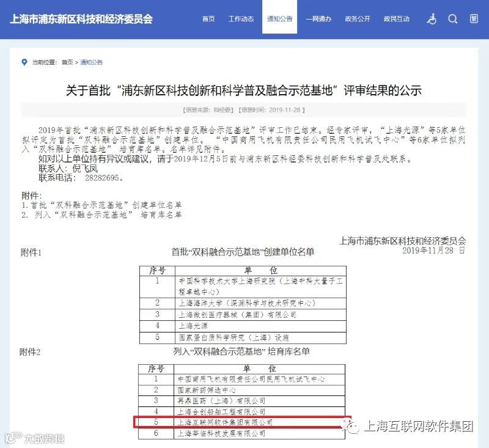Screen dimensions: 489x448
Task: Click attachment line 2 列入培育库名单
Action: (101, 215)
